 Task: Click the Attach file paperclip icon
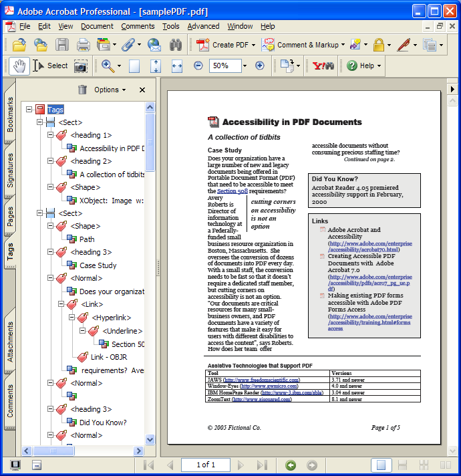click(128, 45)
